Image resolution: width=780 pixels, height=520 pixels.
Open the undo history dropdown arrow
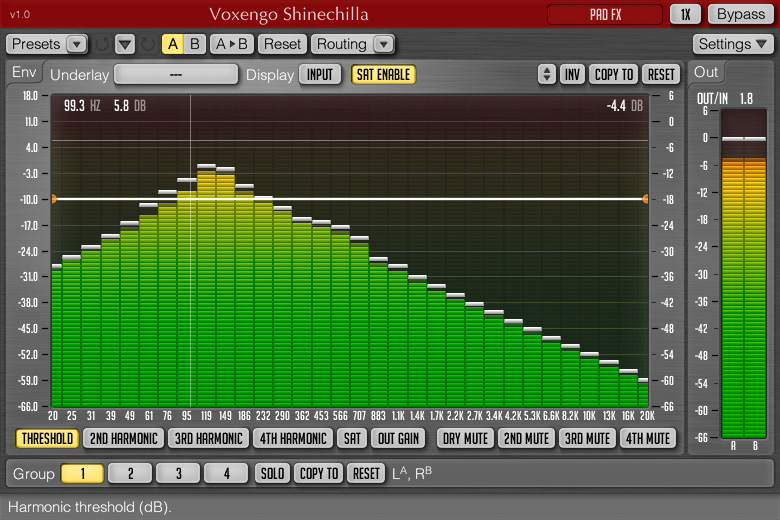tap(124, 44)
